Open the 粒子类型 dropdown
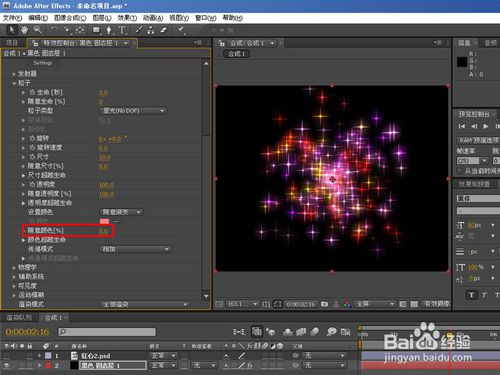The height and width of the screenshot is (375, 500). click(x=133, y=111)
